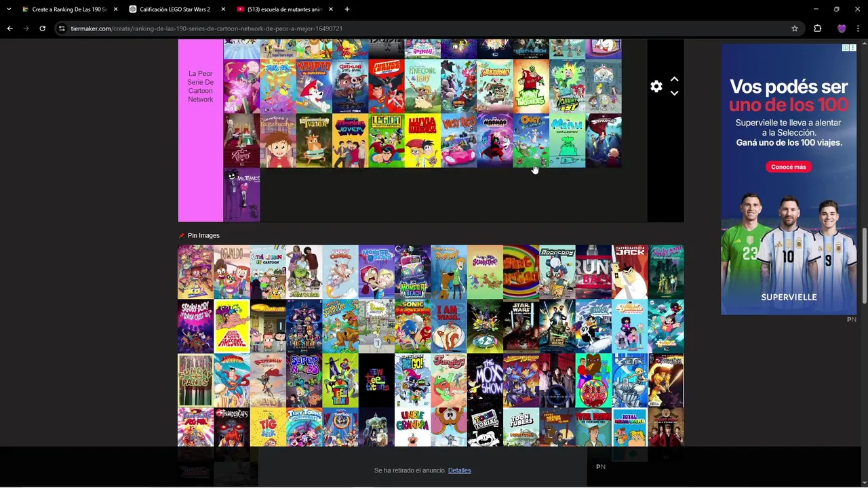This screenshot has width=868, height=488.
Task: Close the Calificación LEGO Star Wars 2 tab
Action: [223, 9]
